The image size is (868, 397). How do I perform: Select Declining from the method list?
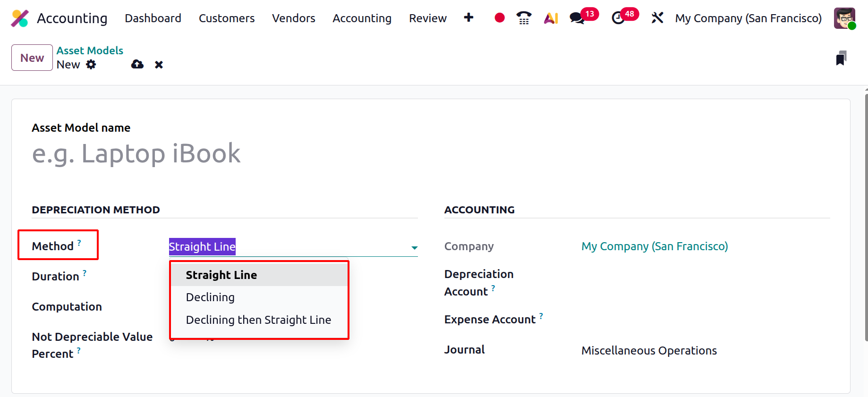[210, 297]
